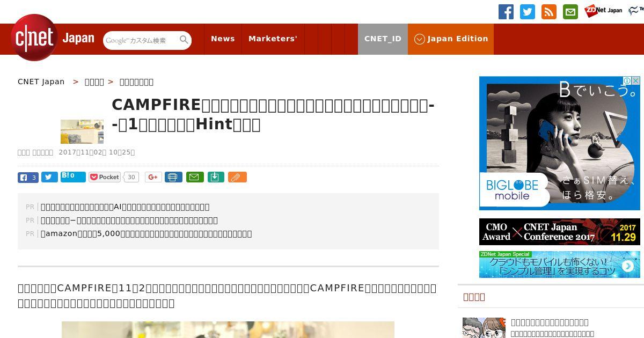The height and width of the screenshot is (338, 644).
Task: Focus the Google custom search field
Action: click(141, 40)
